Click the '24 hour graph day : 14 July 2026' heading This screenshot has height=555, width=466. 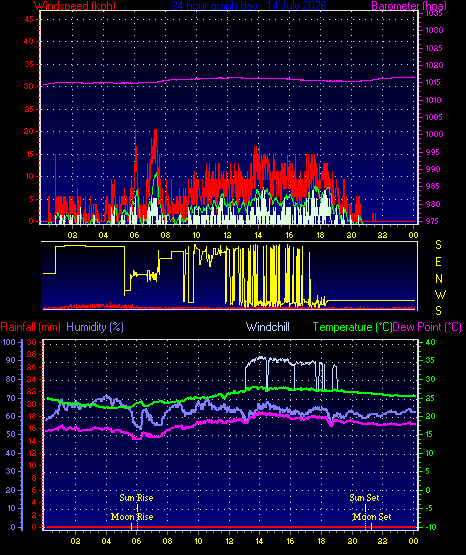(x=249, y=5)
